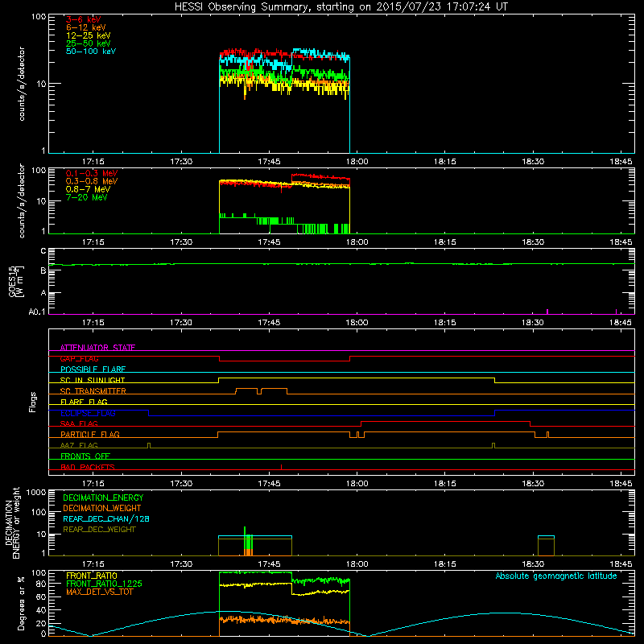Viewport: 644px width, 644px height.
Task: Click the DECIMATION_WEIGHT legend label
Action: [102, 508]
